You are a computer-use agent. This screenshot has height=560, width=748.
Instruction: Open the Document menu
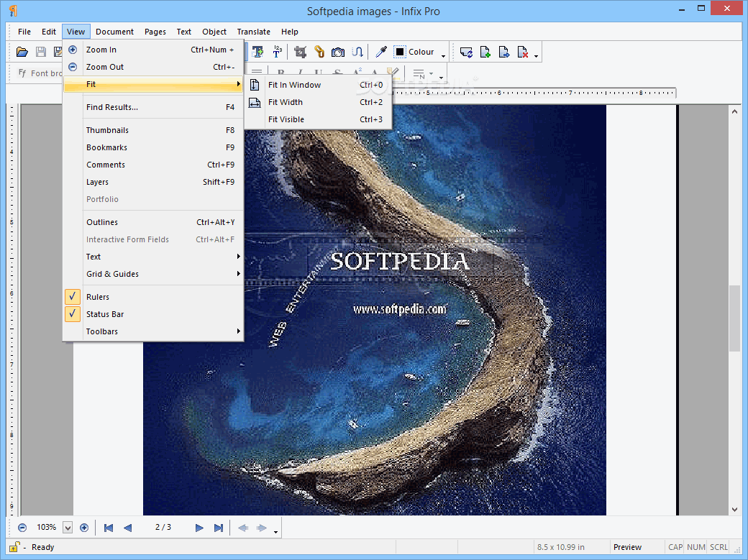[x=114, y=32]
